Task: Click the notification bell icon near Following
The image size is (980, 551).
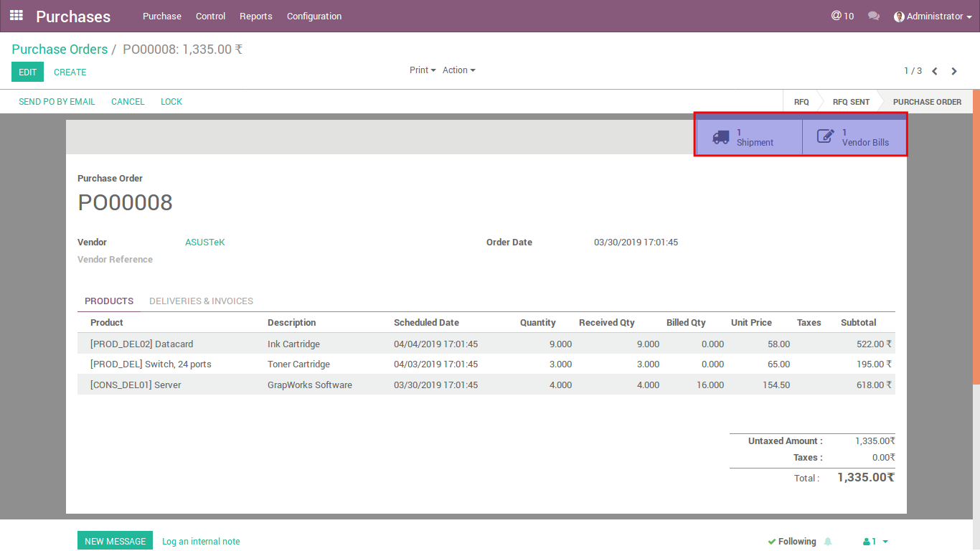Action: click(828, 542)
